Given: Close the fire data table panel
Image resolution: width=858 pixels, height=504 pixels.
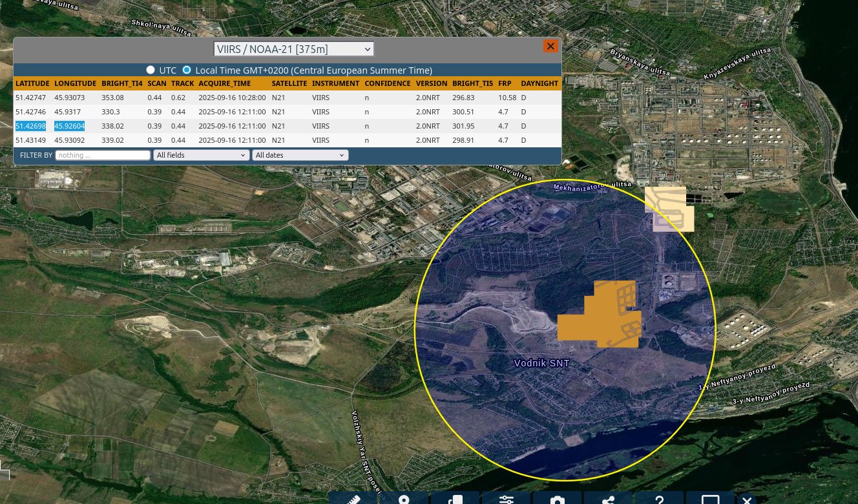Looking at the screenshot, I should [x=550, y=46].
